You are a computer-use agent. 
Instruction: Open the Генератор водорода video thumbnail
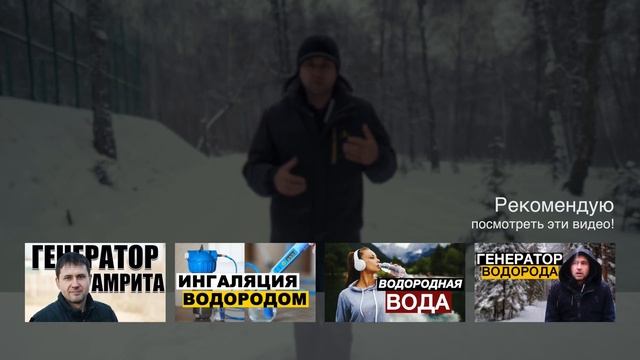tap(545, 282)
